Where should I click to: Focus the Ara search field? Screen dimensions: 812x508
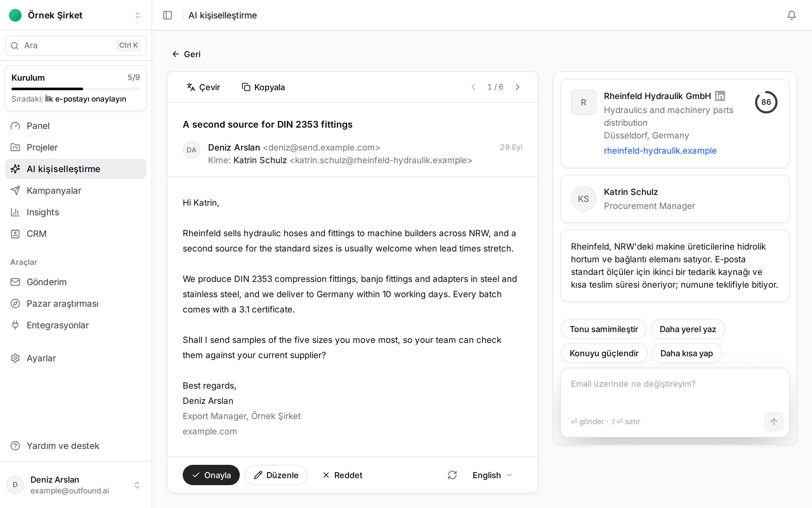(x=76, y=45)
